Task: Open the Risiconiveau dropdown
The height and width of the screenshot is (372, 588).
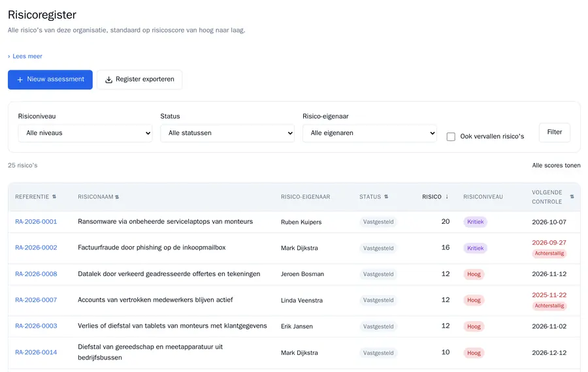Action: 85,133
